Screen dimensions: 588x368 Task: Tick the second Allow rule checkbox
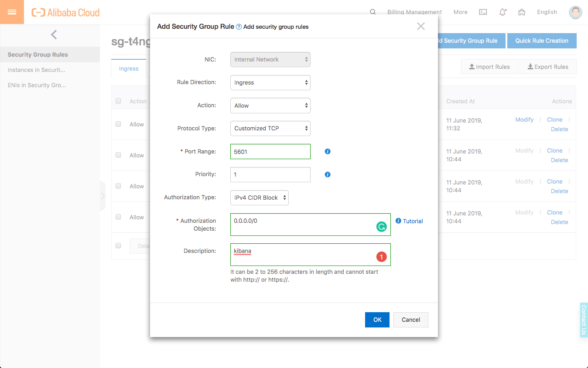coord(118,155)
